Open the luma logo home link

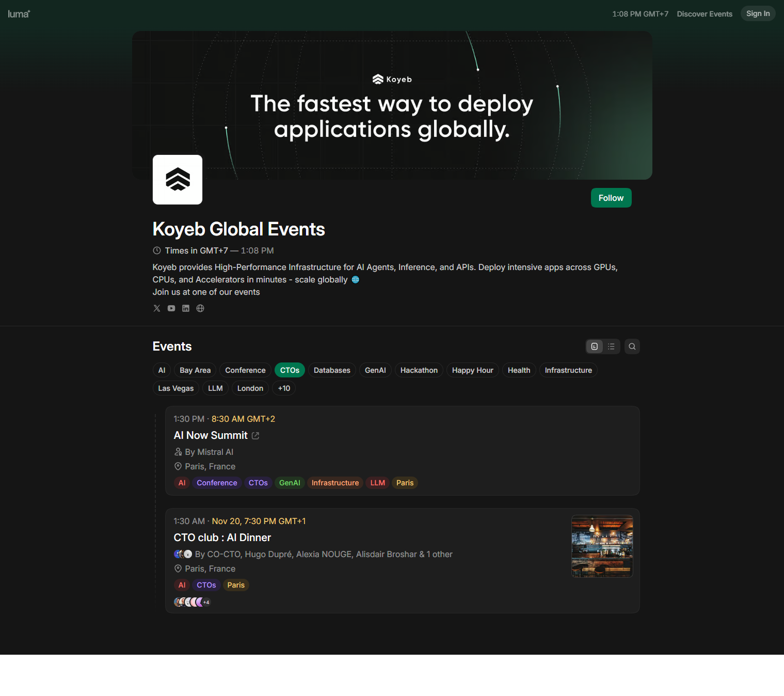[x=19, y=14]
